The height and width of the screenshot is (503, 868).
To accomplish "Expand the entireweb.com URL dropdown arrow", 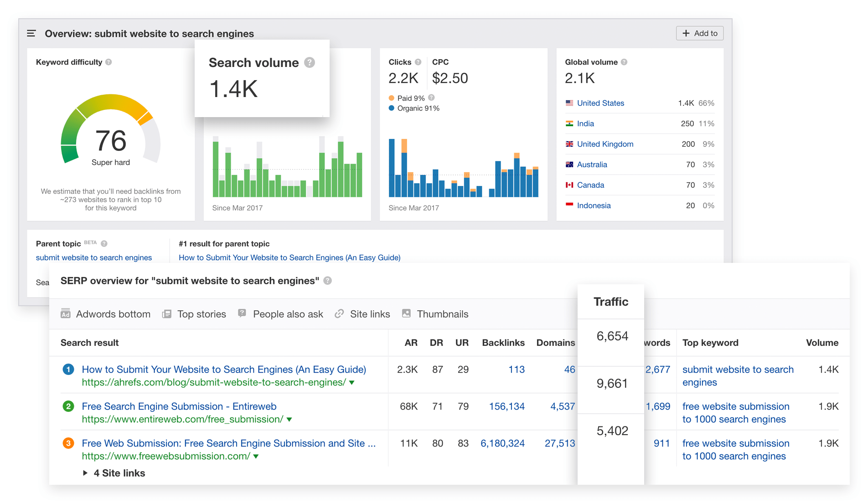I will tap(289, 420).
